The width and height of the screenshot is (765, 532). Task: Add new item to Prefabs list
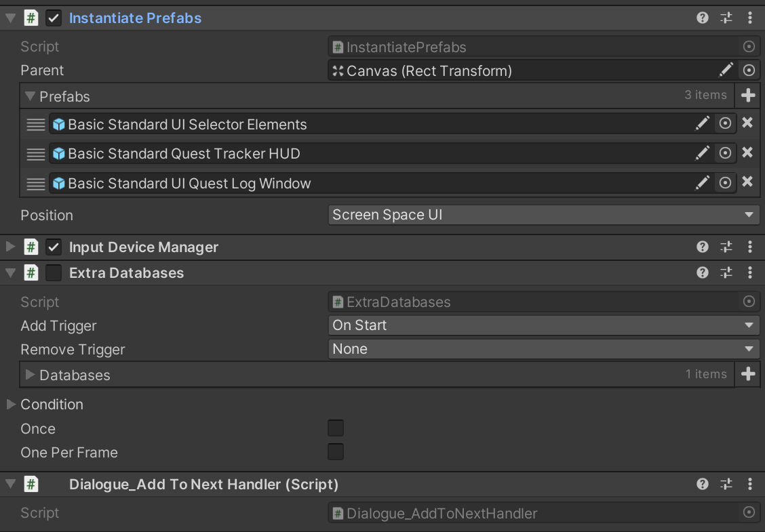748,96
